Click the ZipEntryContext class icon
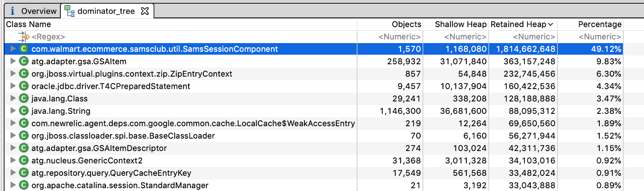This screenshot has height=191, width=644. point(24,73)
